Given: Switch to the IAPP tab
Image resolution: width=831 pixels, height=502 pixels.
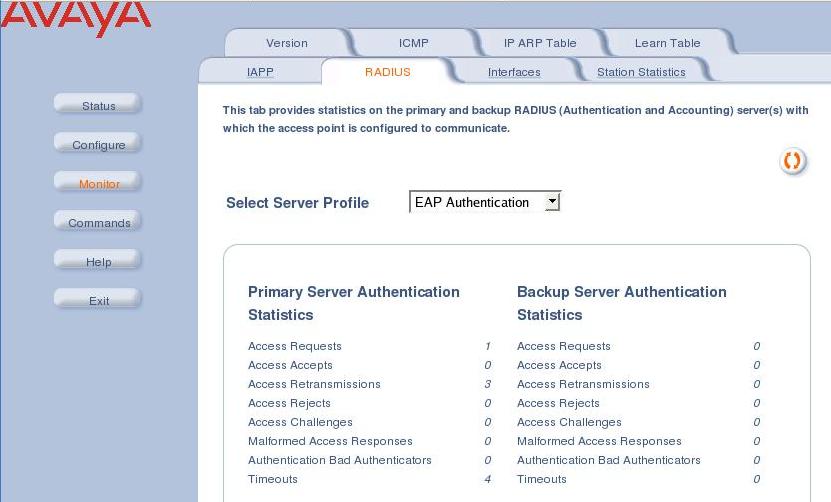Looking at the screenshot, I should 260,72.
